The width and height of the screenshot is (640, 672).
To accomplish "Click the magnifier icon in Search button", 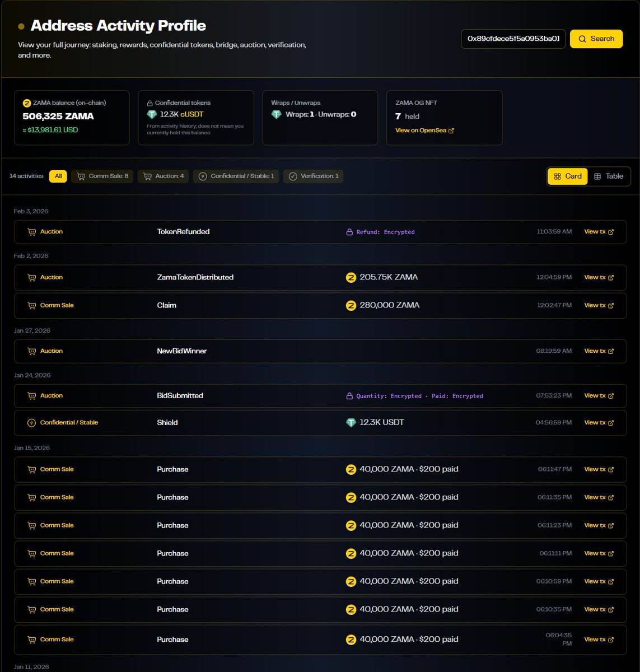I will click(582, 39).
